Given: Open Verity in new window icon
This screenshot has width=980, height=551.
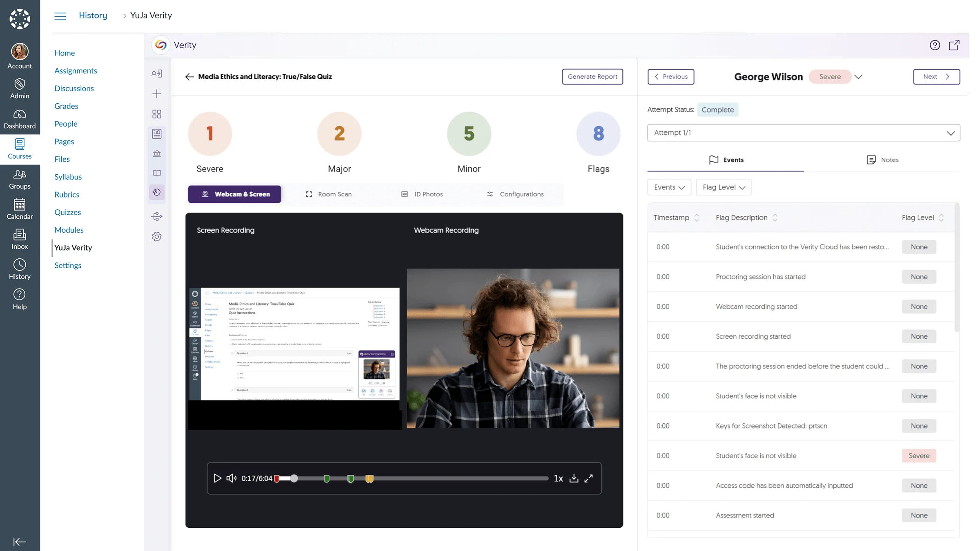Looking at the screenshot, I should pyautogui.click(x=954, y=45).
